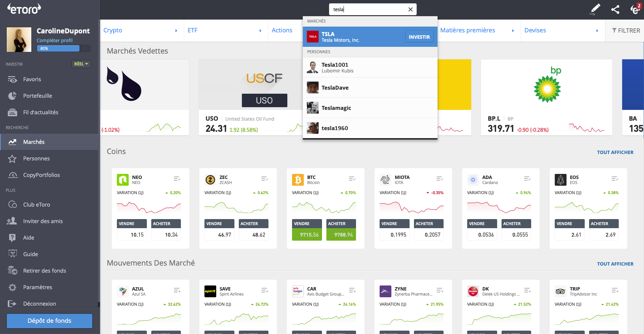Screen dimensions: 644x334
Task: Click Déconnexion to log out
Action: click(39, 304)
